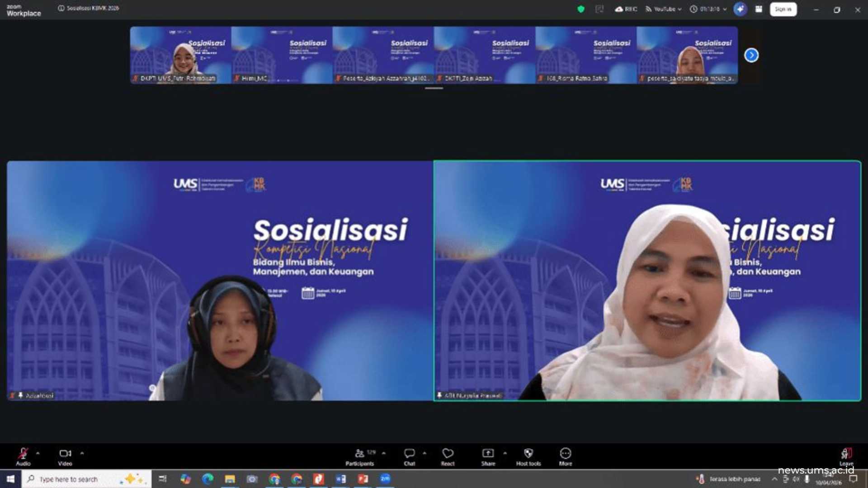Click the green encryption shield icon
The height and width of the screenshot is (488, 868).
tap(581, 9)
